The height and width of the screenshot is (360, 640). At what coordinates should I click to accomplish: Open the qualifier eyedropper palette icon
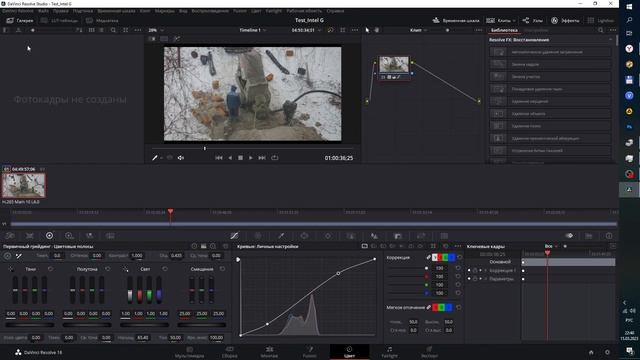pos(281,236)
